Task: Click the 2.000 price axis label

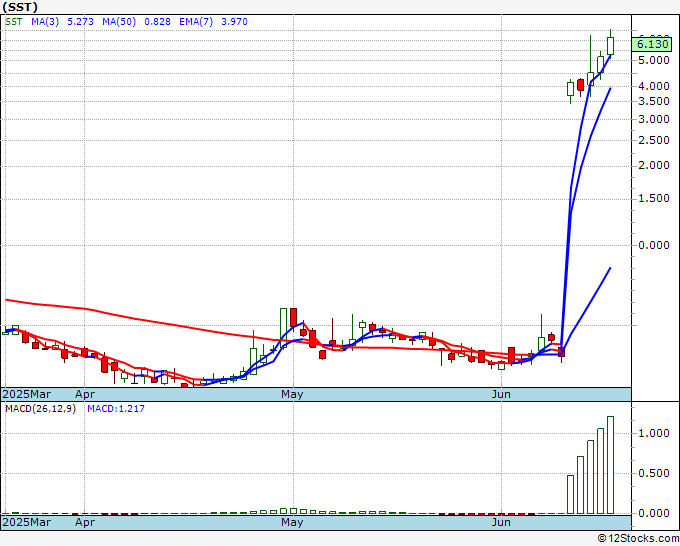Action: [654, 166]
